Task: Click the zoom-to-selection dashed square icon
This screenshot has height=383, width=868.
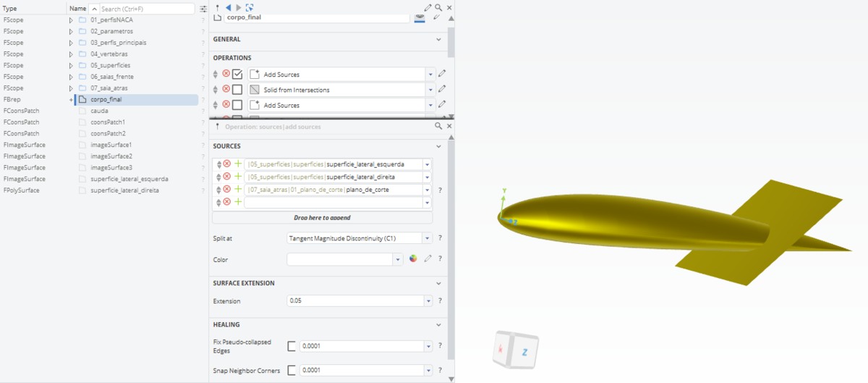Action: (x=250, y=7)
